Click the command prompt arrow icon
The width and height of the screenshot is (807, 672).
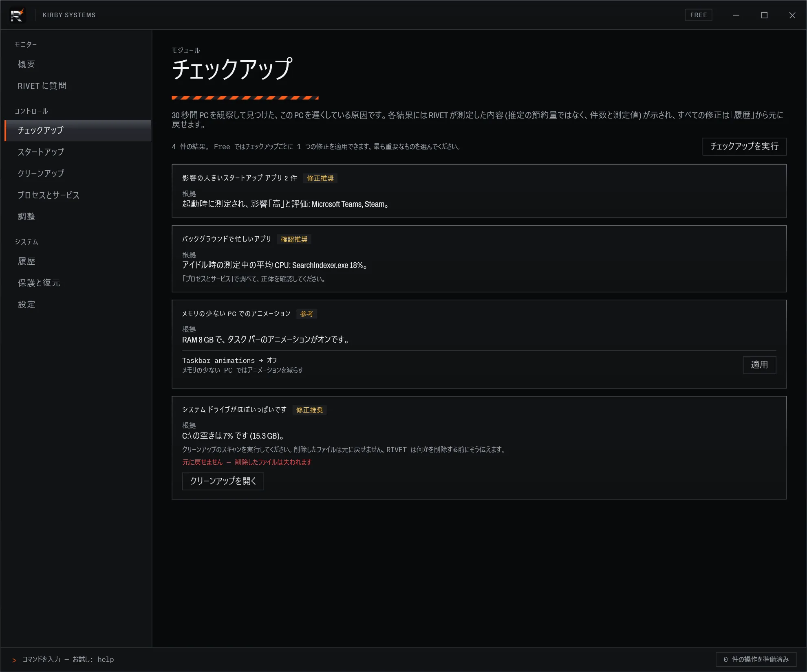[14, 660]
